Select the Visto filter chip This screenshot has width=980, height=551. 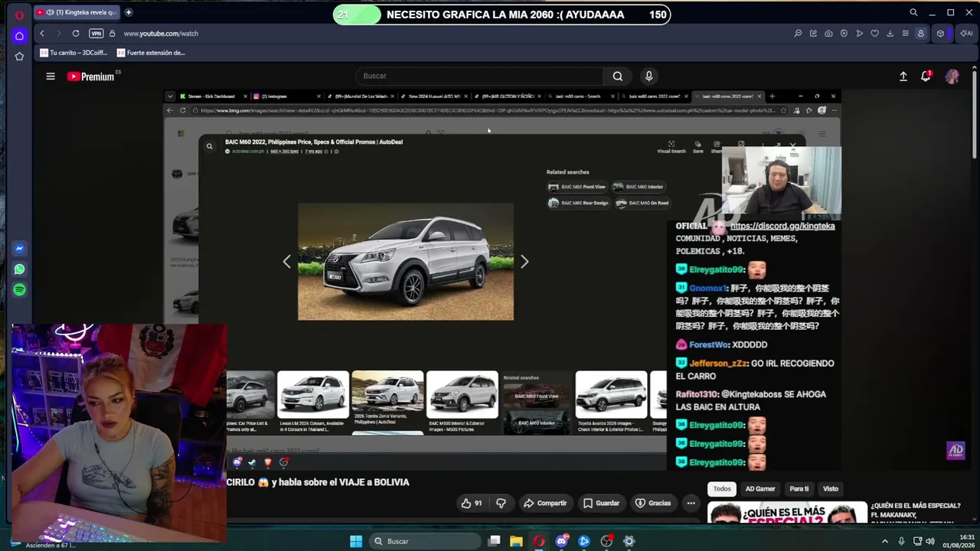831,488
